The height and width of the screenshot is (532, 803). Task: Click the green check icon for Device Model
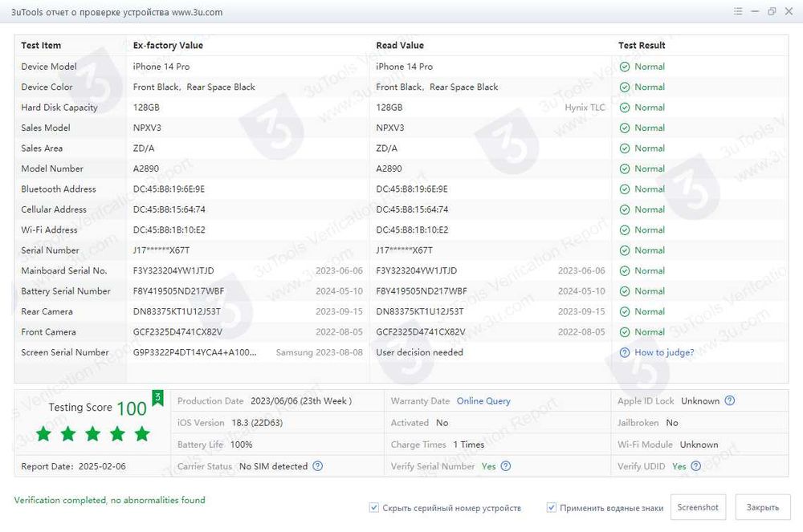(625, 67)
